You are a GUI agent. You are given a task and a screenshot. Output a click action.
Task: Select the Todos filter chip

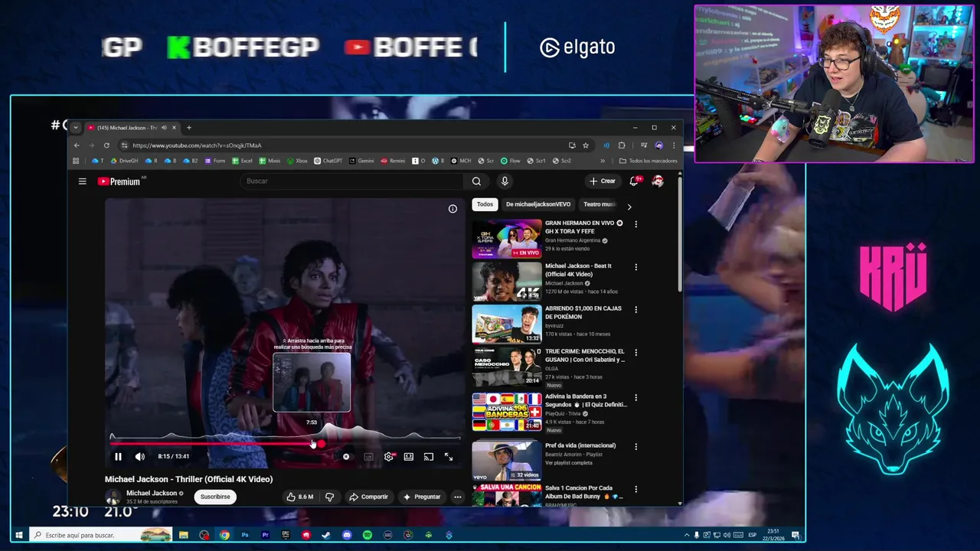tap(485, 204)
